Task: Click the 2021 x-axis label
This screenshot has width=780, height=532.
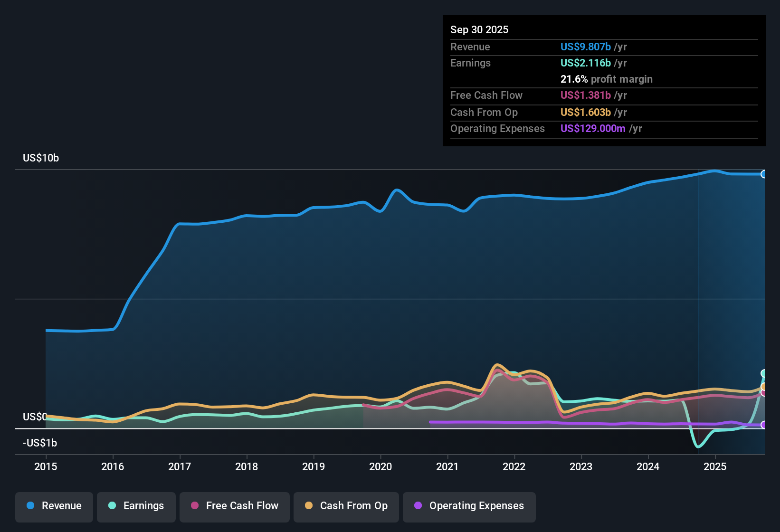Action: (447, 466)
